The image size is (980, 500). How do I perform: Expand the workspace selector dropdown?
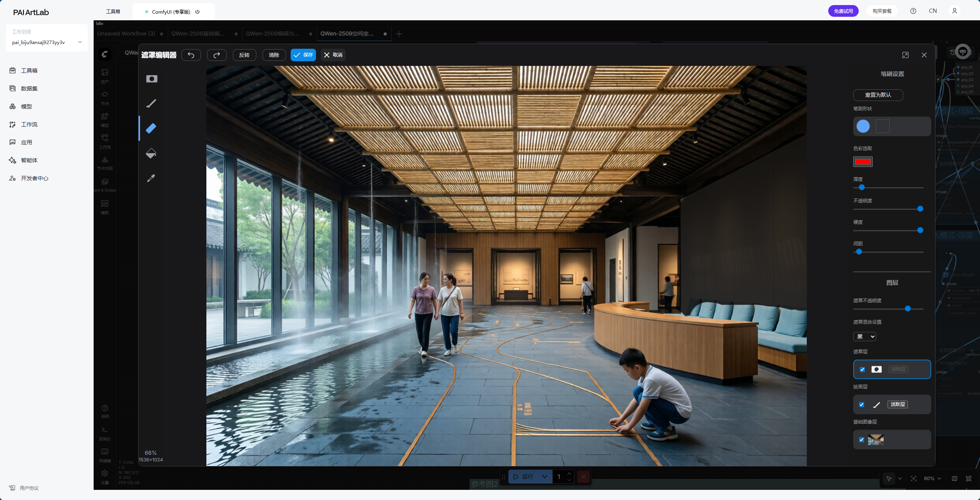[80, 42]
